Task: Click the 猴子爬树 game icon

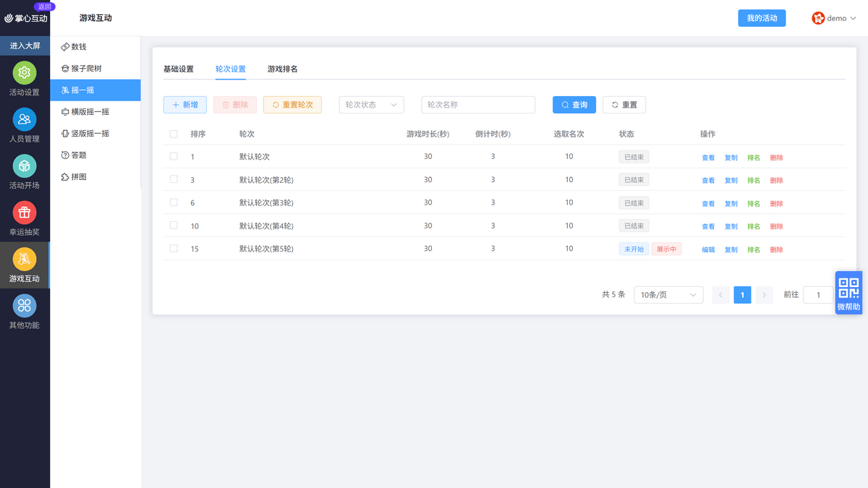Action: [x=65, y=69]
